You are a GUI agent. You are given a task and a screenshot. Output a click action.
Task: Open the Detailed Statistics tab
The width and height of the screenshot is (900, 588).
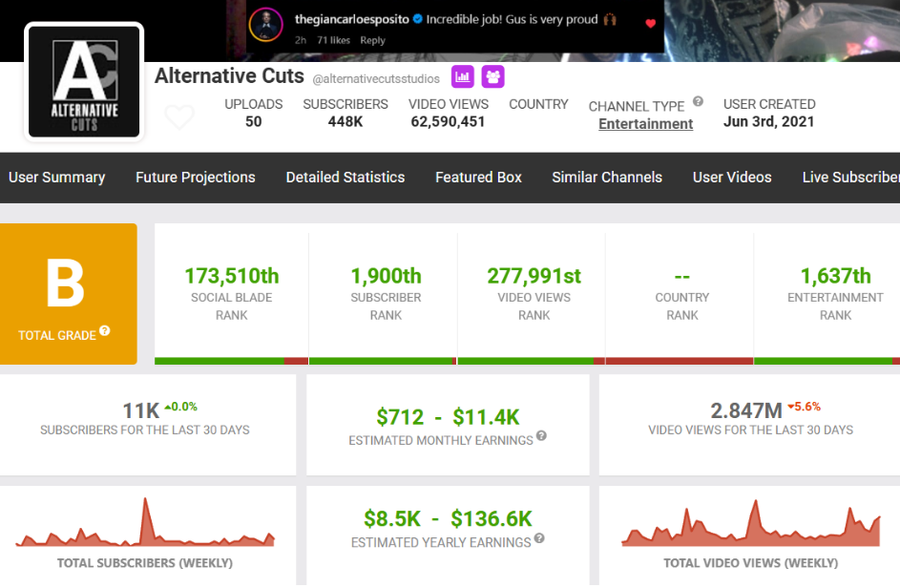click(345, 178)
